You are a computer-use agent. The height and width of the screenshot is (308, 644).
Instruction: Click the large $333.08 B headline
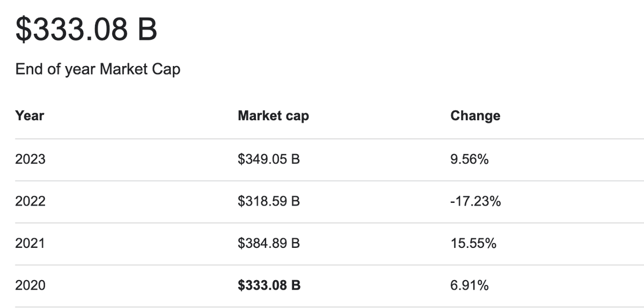point(86,30)
